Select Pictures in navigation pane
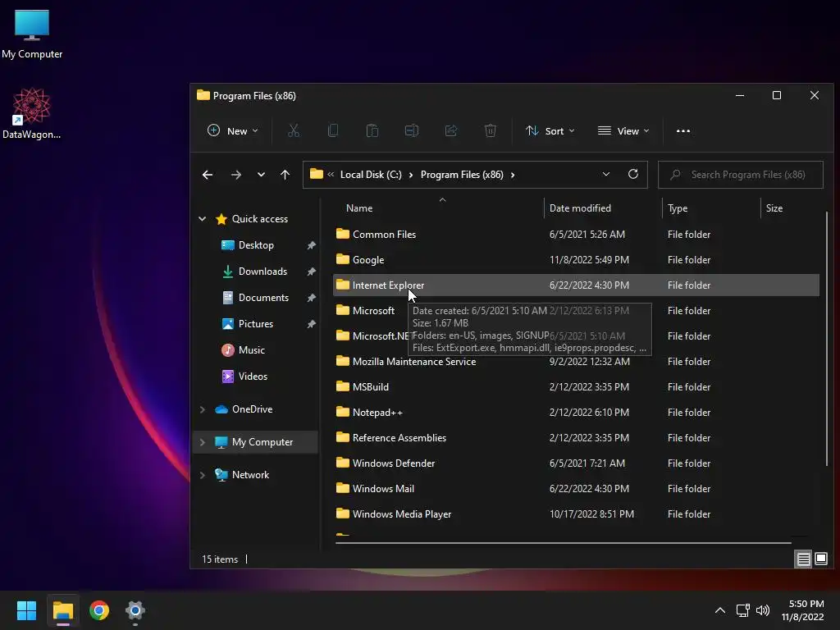This screenshot has height=630, width=840. [x=256, y=324]
